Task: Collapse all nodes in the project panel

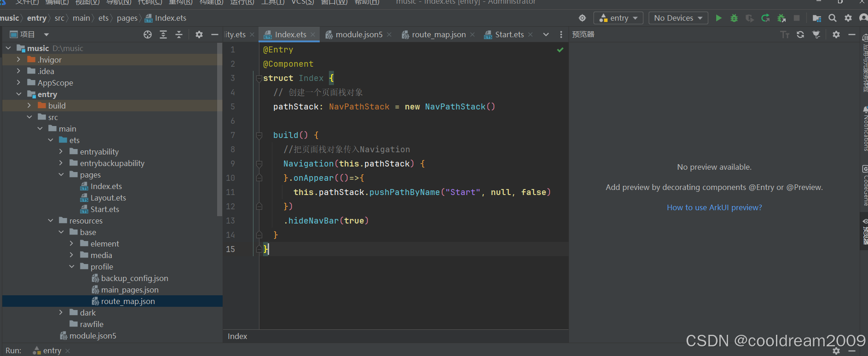Action: 179,34
